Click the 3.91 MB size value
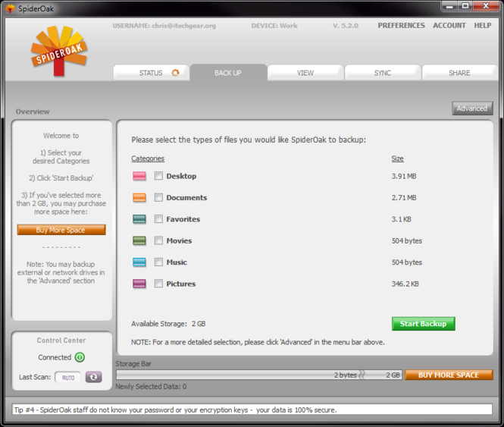 click(404, 176)
